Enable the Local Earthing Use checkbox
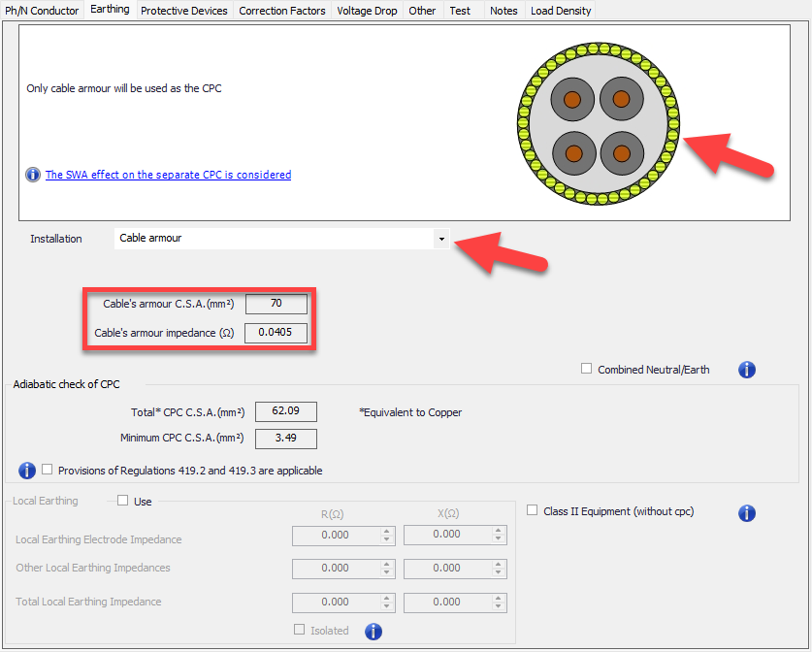 [122, 502]
